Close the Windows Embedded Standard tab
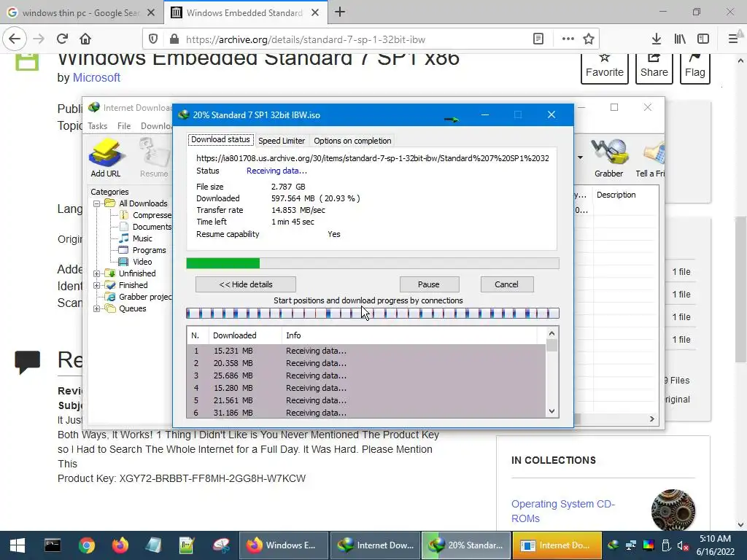Screen dimensions: 747x560 click(x=315, y=13)
